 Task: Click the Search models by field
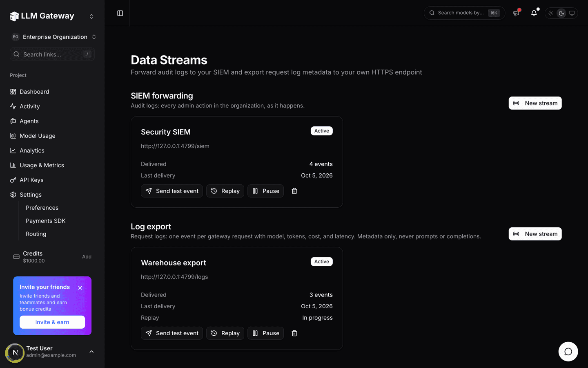pos(464,13)
